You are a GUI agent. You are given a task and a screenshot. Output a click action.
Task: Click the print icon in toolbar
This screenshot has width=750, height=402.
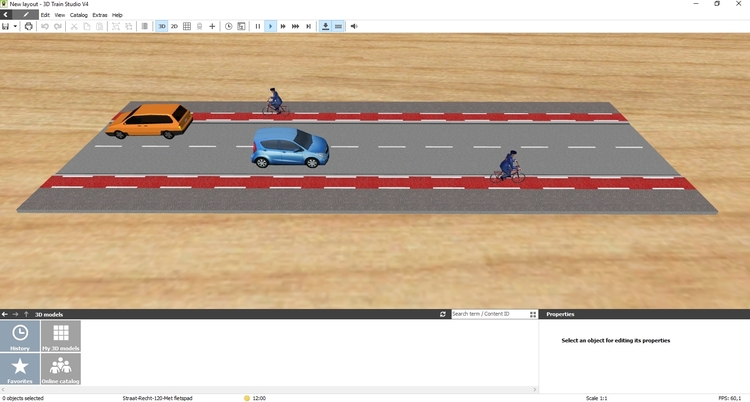tap(28, 26)
